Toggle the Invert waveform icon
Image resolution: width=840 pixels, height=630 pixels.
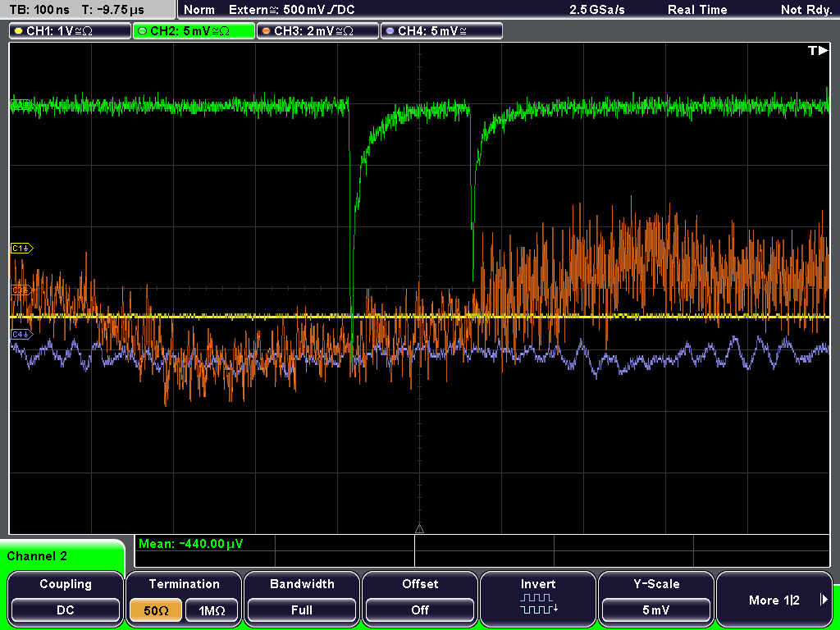[x=538, y=604]
